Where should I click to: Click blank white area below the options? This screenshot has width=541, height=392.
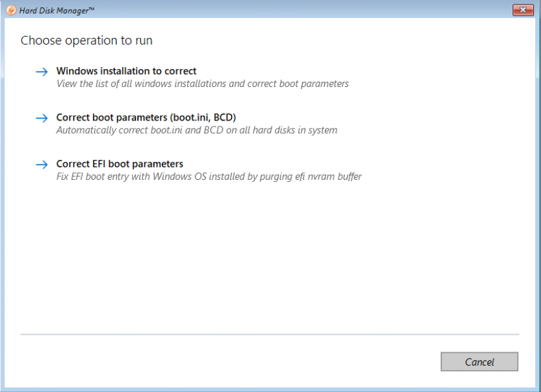tap(270, 258)
